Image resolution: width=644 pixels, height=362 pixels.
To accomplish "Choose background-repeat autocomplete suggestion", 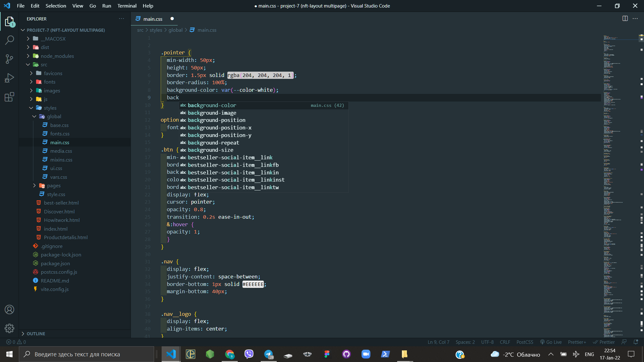I will click(x=264, y=142).
